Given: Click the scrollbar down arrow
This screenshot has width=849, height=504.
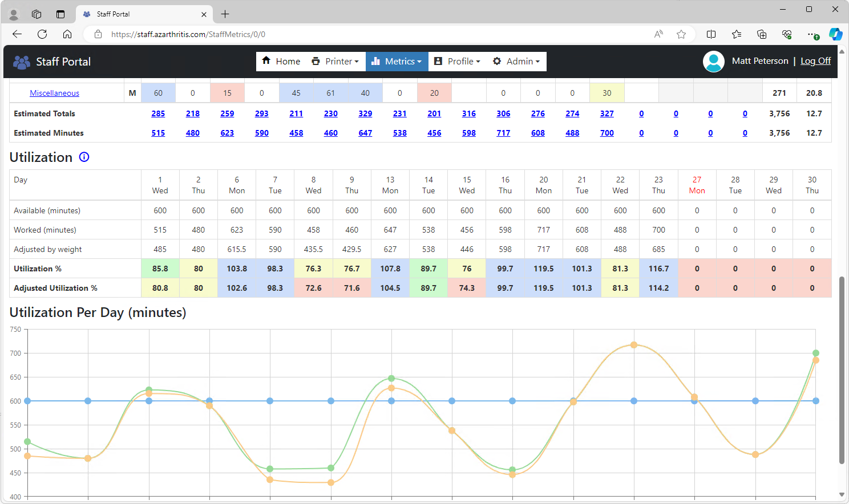Looking at the screenshot, I should (842, 495).
